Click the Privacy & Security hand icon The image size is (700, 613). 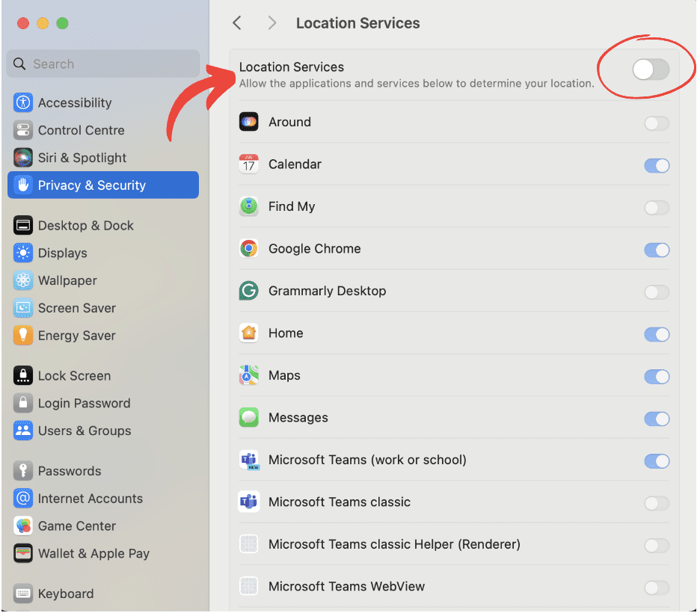point(23,185)
